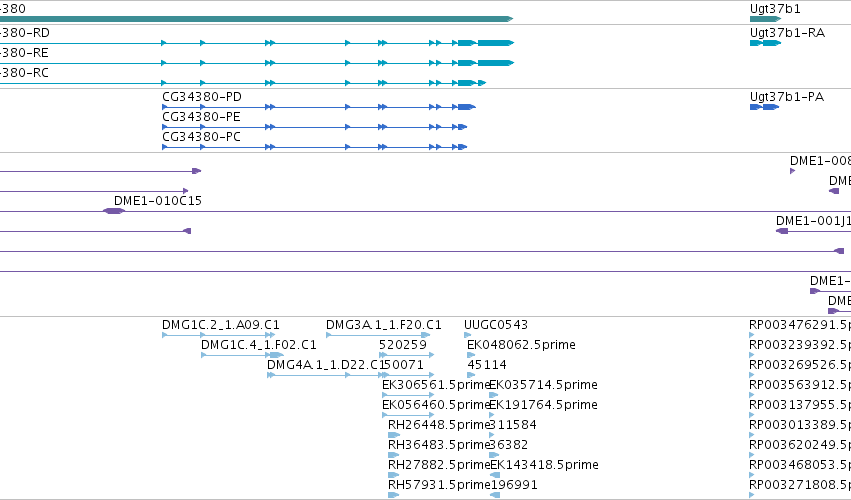Click the RP003563912 EST label

800,385
